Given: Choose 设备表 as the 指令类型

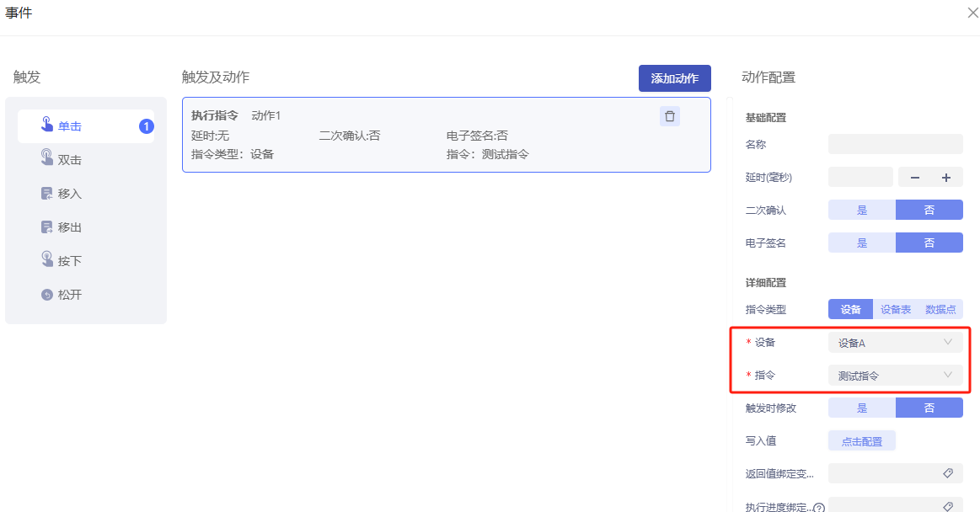Looking at the screenshot, I should point(896,309).
